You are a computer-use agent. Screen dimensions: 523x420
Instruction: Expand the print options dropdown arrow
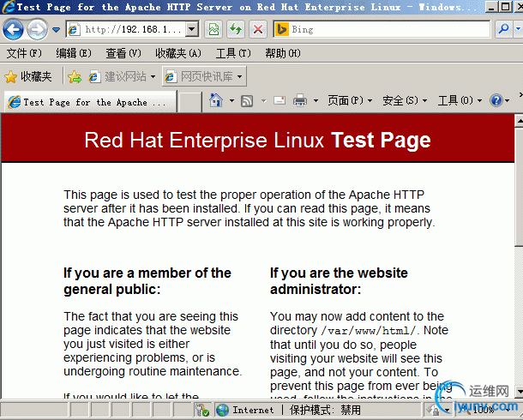[x=316, y=100]
